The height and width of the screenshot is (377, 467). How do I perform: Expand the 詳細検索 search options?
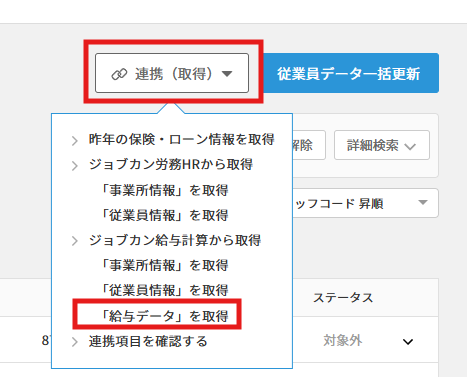click(382, 145)
